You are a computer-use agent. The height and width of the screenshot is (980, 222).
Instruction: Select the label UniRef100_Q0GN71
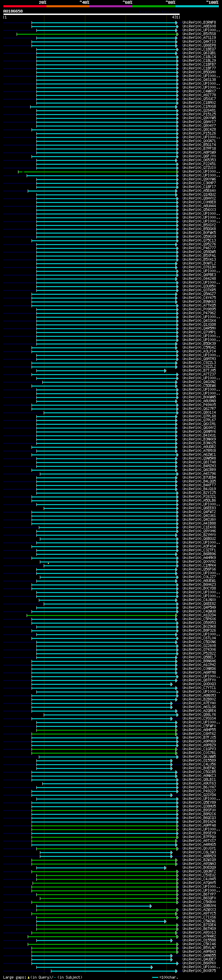[x=199, y=141]
